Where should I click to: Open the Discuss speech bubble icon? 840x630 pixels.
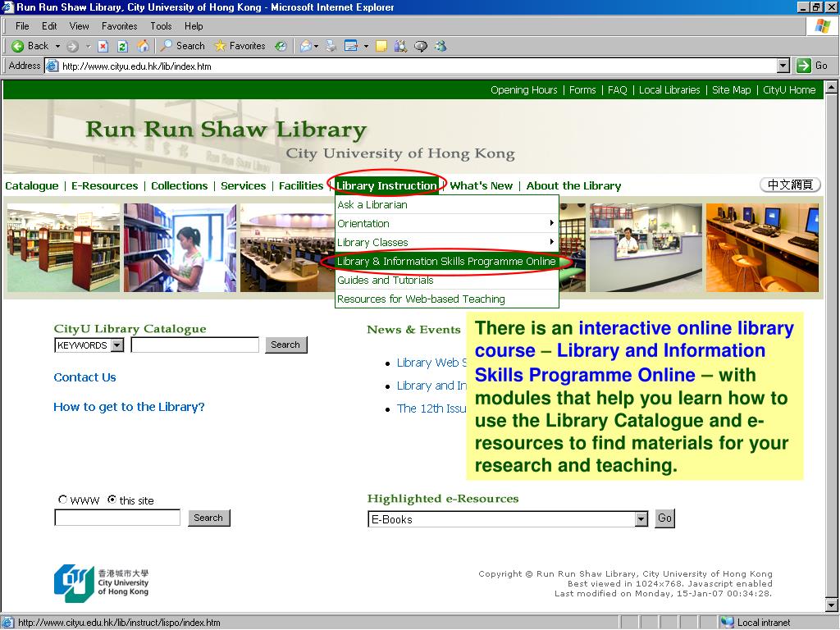click(421, 46)
